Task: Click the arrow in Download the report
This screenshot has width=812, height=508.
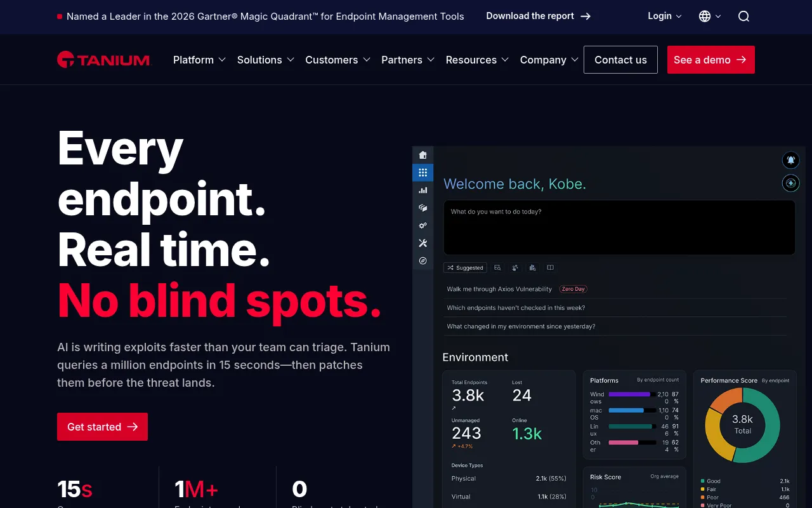Action: pyautogui.click(x=586, y=17)
